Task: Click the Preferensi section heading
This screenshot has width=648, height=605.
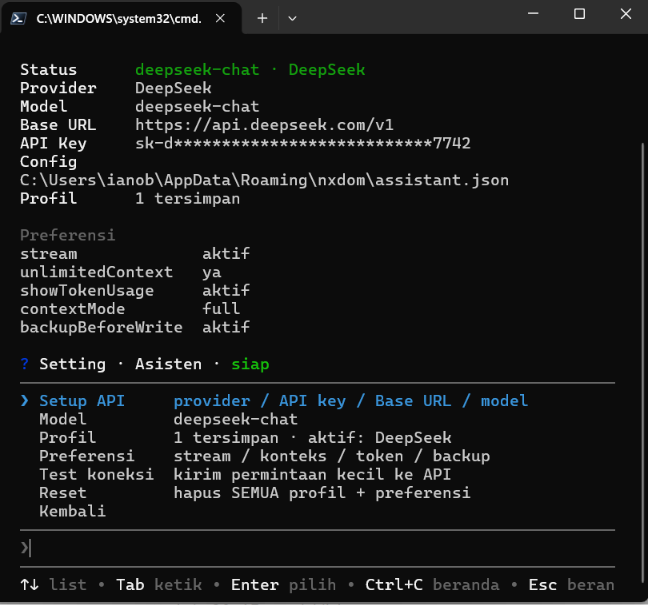Action: click(x=68, y=235)
